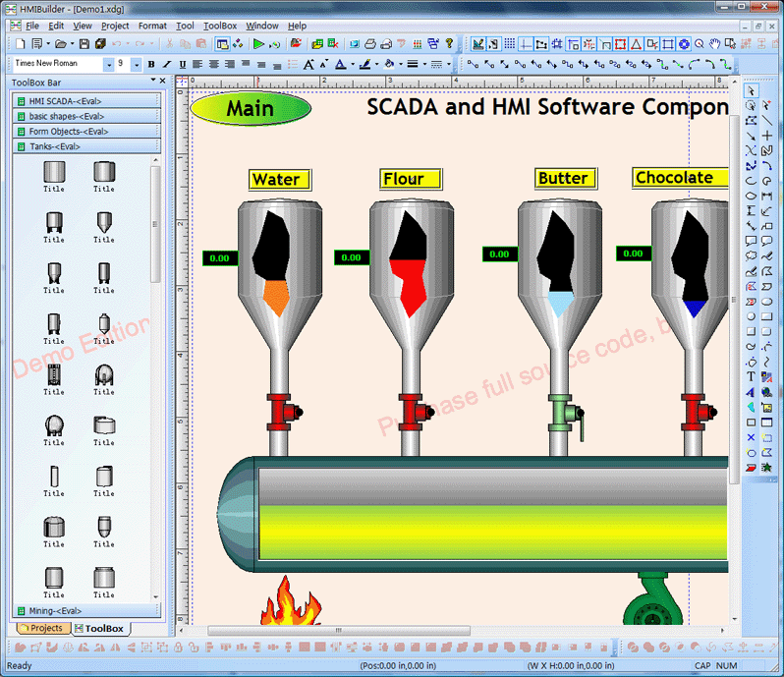The height and width of the screenshot is (677, 784).
Task: Open the font color A dropdown arrow
Action: 351,64
